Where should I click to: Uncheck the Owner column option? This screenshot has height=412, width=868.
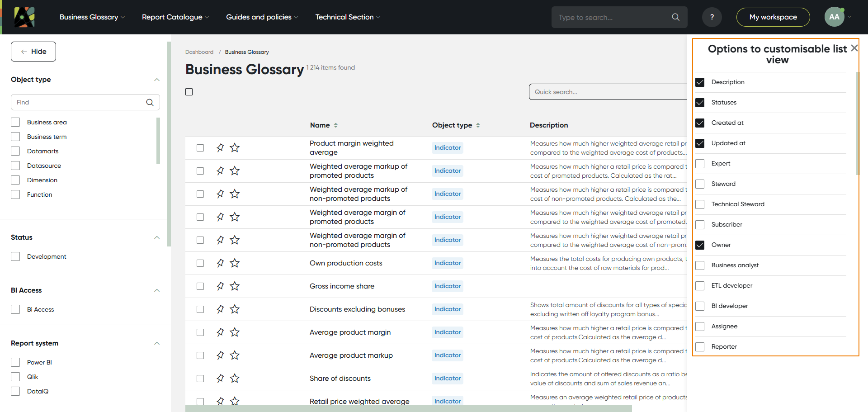pyautogui.click(x=700, y=245)
